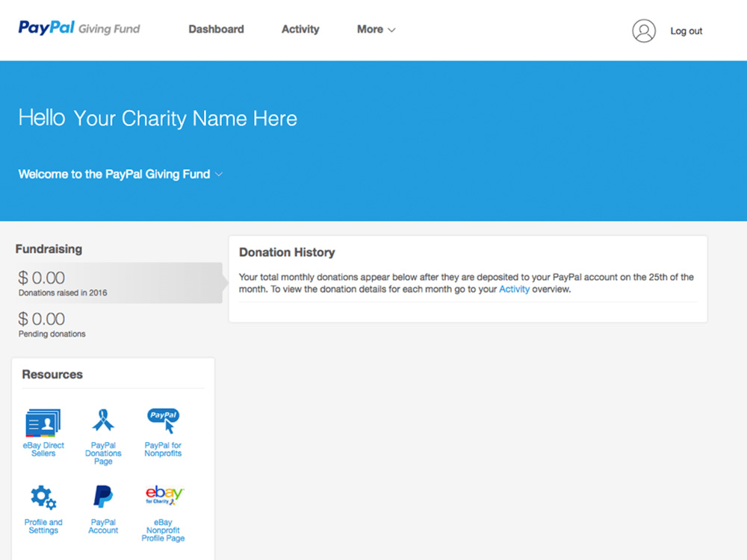Open eBay Direct Sellers resource icon
The image size is (747, 560).
coord(43,423)
